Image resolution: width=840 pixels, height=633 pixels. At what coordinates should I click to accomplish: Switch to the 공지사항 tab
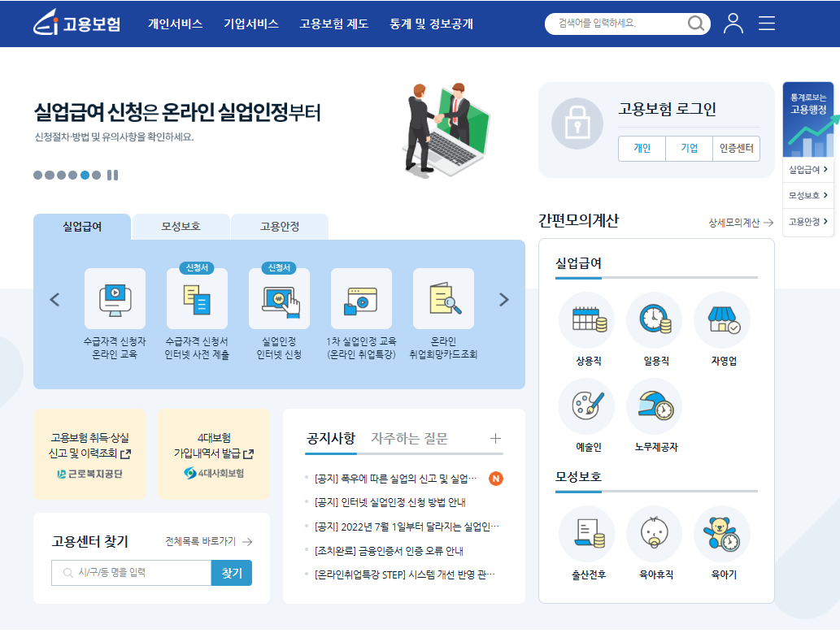coord(330,439)
